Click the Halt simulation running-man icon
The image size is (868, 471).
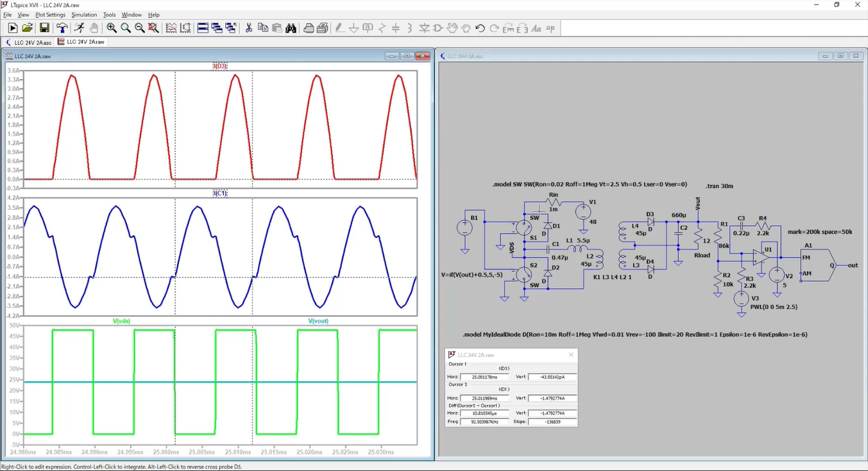pos(79,28)
